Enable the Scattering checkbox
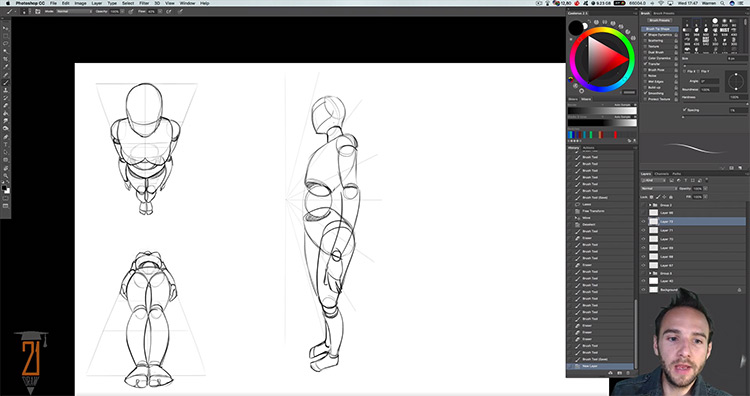 645,41
